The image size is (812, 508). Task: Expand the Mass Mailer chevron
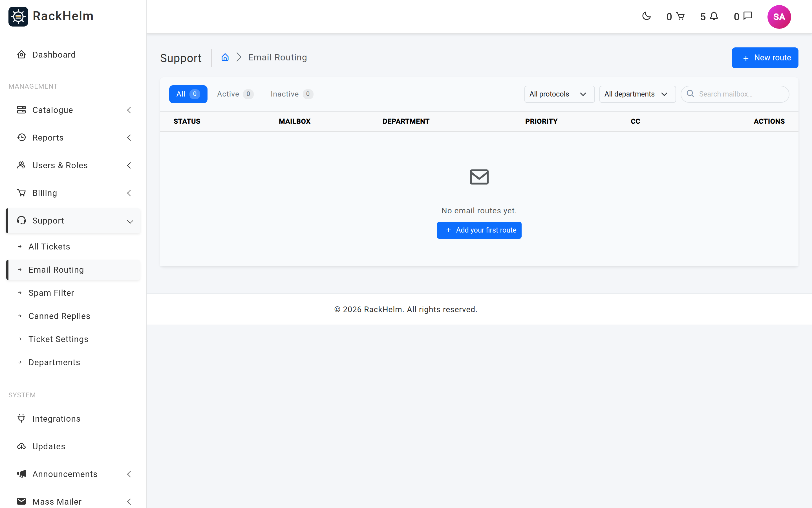coord(129,501)
